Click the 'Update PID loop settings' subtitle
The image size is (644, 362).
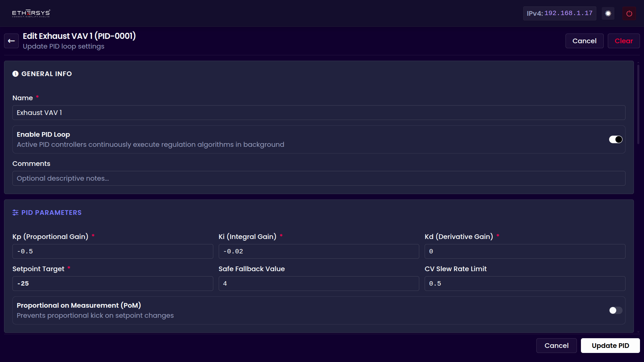click(63, 46)
